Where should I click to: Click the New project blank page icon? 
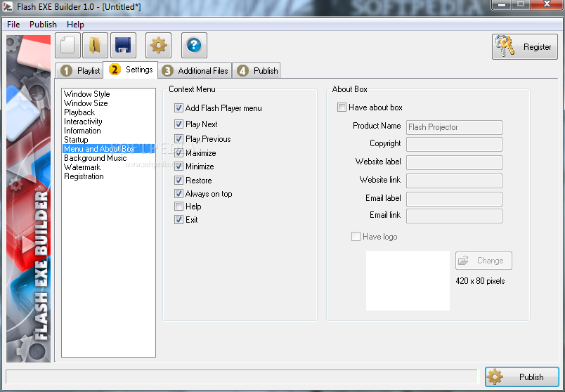(67, 46)
